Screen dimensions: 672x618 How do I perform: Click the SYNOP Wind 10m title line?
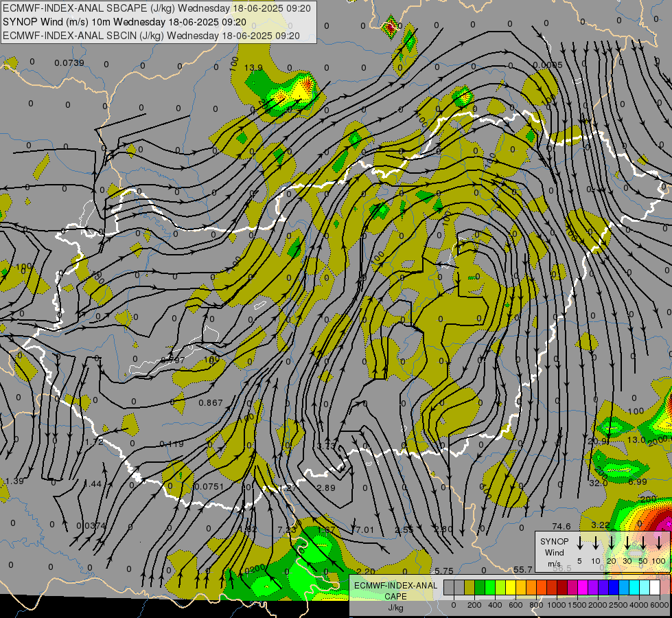point(124,22)
